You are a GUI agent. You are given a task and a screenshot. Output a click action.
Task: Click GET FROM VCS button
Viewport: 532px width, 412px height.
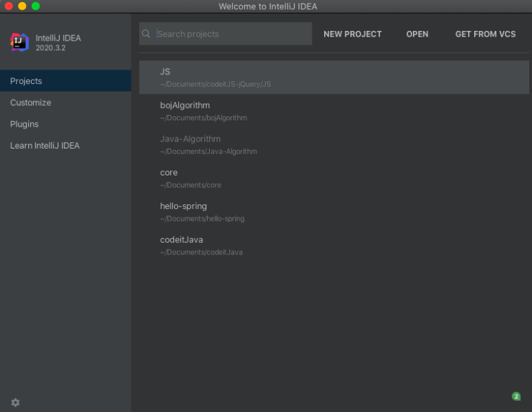coord(485,34)
